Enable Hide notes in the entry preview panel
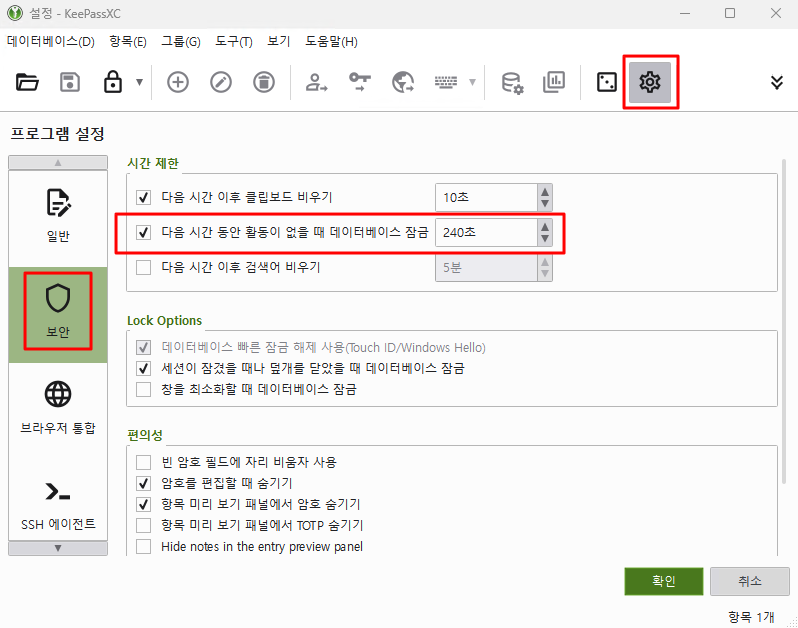The image size is (798, 628). coord(143,546)
